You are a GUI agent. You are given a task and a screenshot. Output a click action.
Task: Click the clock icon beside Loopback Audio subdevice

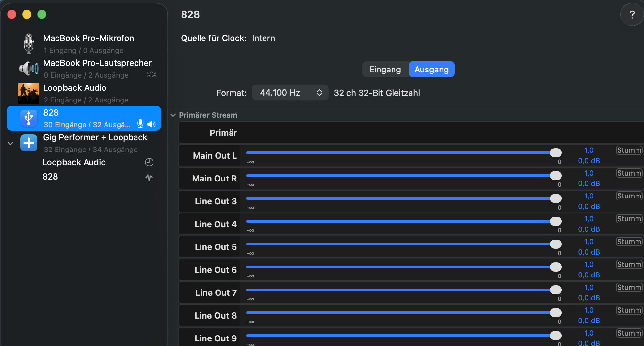(149, 162)
